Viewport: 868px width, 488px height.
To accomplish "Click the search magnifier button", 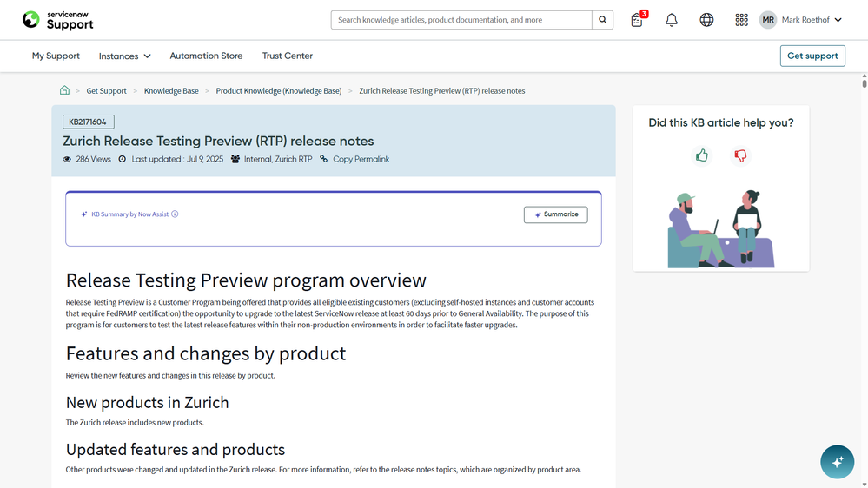I will point(602,20).
